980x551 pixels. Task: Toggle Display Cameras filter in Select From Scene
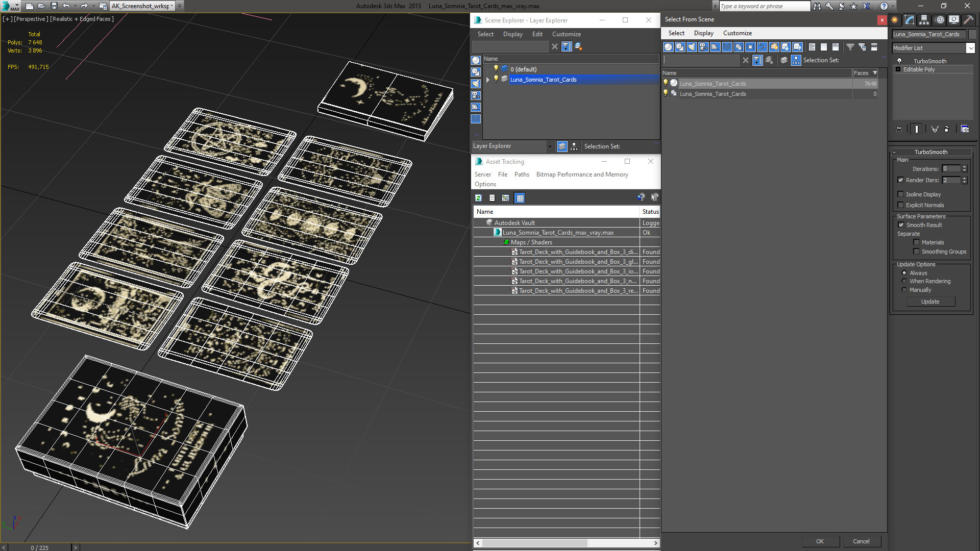(x=703, y=47)
